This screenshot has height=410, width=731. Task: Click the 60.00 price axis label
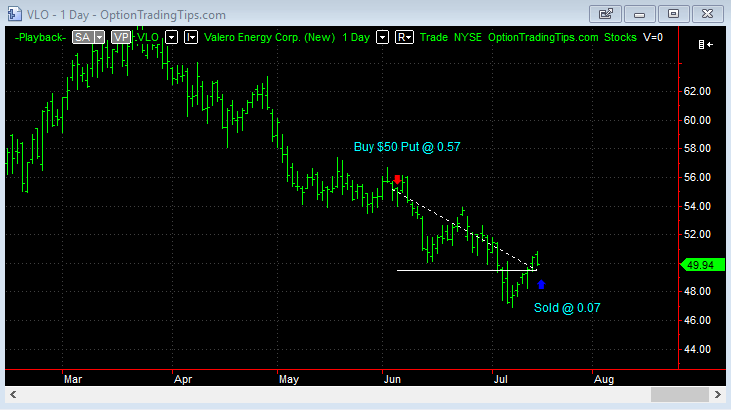(x=697, y=120)
